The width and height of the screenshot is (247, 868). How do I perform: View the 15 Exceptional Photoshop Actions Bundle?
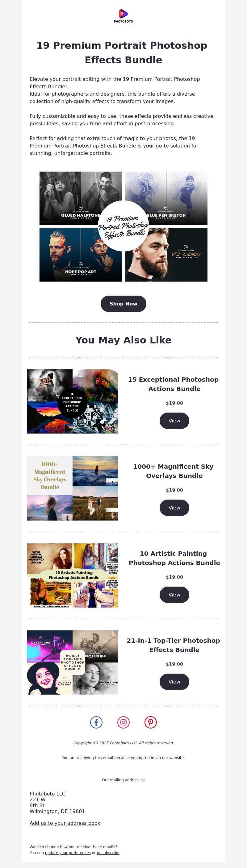click(174, 421)
